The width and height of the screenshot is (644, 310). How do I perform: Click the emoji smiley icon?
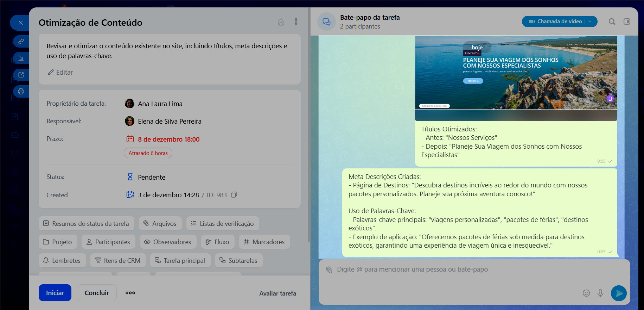tap(586, 293)
